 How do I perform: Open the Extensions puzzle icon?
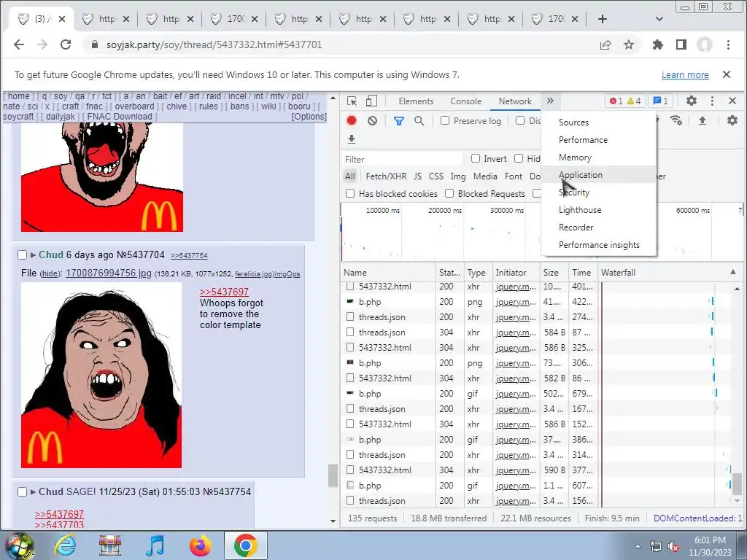[658, 44]
